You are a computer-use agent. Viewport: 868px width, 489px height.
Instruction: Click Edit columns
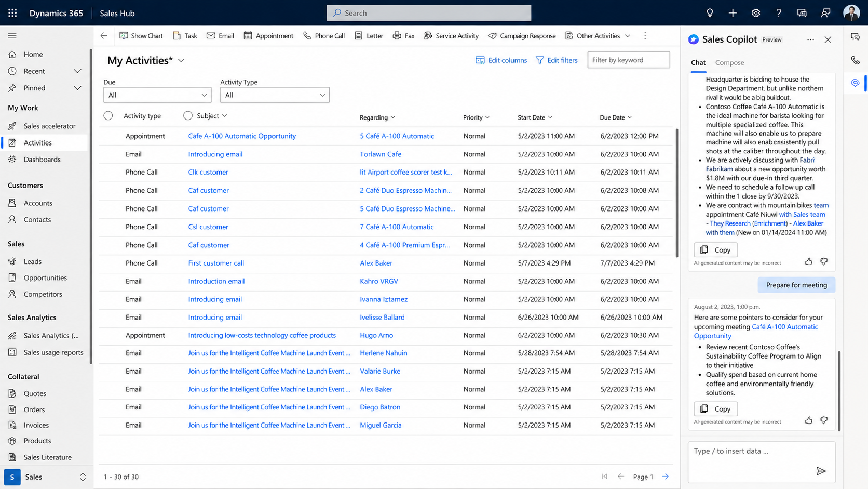(501, 60)
